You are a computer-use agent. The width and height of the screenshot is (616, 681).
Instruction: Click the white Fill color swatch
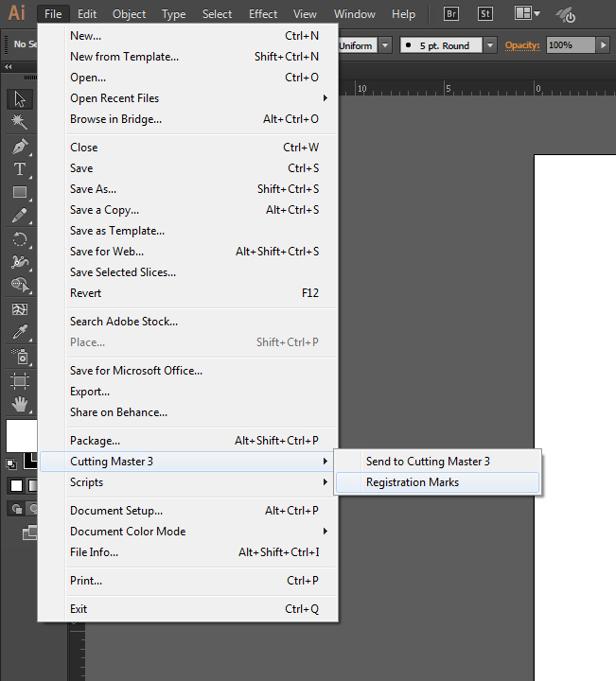21,435
